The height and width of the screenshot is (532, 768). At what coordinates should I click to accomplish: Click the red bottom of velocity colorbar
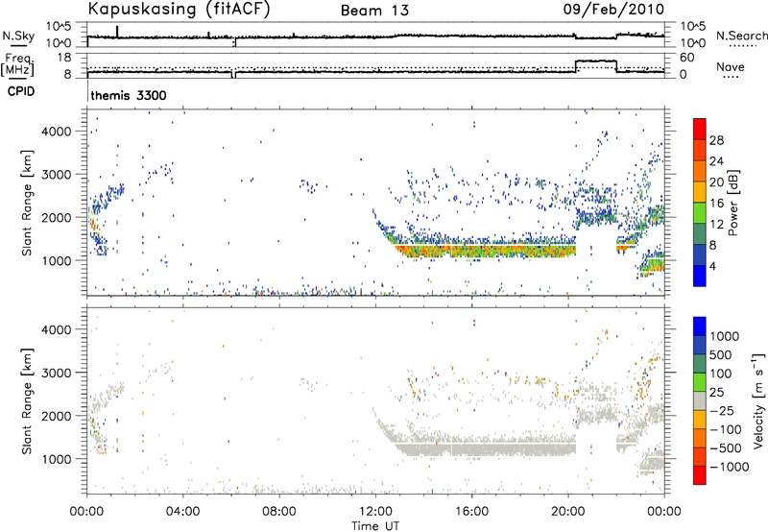tap(700, 475)
